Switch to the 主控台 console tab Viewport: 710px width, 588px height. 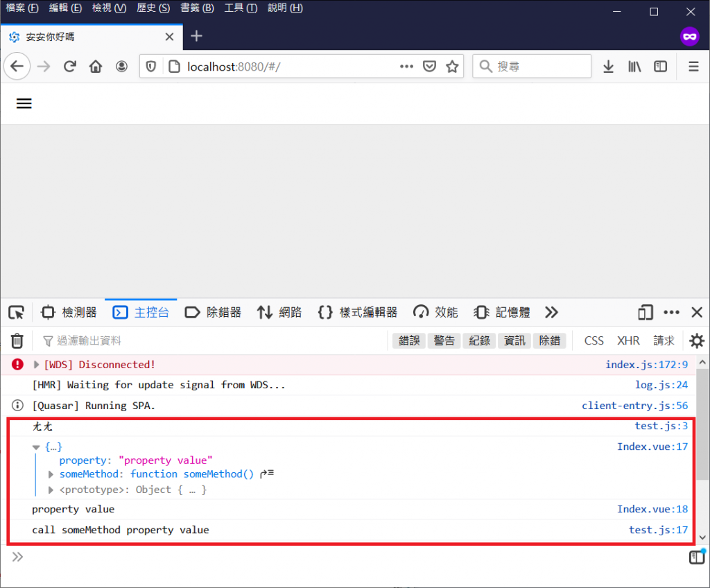tap(141, 312)
